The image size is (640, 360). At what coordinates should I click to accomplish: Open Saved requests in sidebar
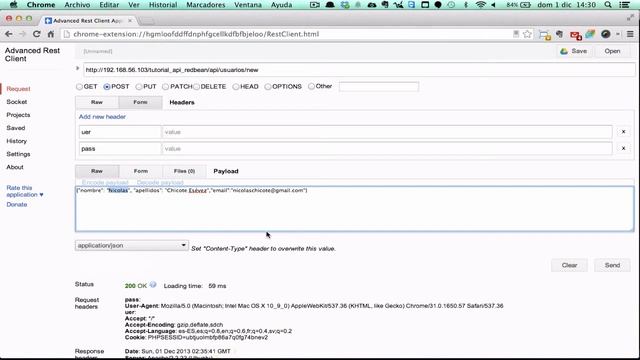coord(16,128)
